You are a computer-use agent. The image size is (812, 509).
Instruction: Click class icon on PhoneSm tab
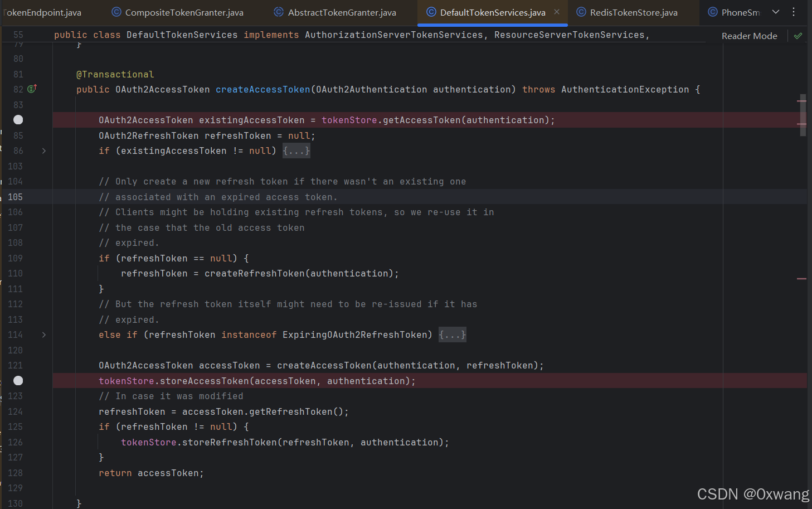pos(713,12)
